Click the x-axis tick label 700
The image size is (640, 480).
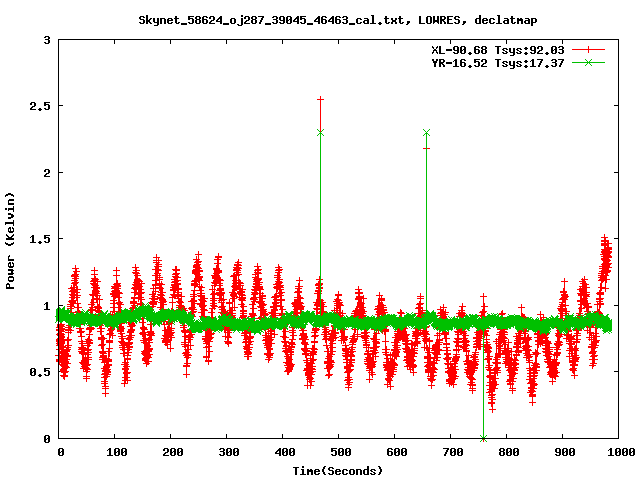click(x=453, y=452)
